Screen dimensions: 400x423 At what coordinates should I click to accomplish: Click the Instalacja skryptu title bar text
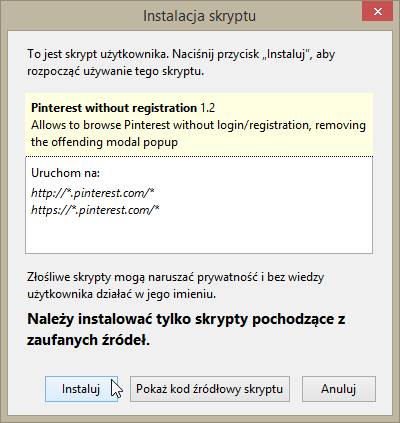click(199, 16)
